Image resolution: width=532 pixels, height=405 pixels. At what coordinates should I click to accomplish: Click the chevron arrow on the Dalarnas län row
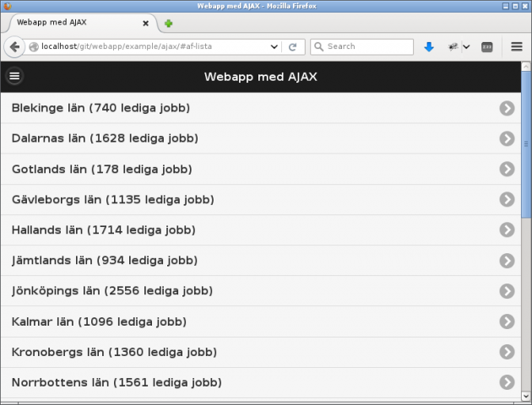[x=507, y=138]
